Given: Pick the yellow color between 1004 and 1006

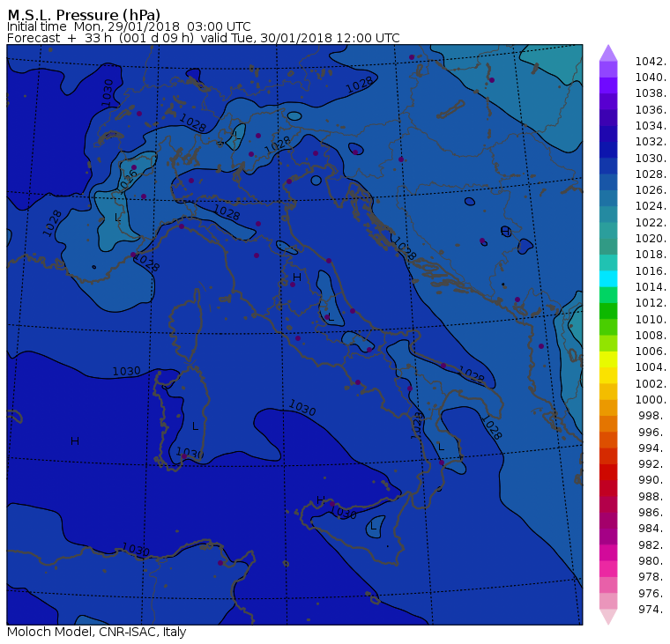Looking at the screenshot, I should (x=608, y=359).
